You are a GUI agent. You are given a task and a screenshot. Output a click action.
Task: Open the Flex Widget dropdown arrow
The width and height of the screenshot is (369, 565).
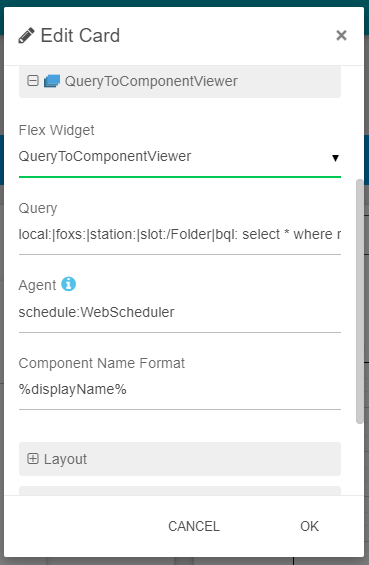click(x=335, y=158)
